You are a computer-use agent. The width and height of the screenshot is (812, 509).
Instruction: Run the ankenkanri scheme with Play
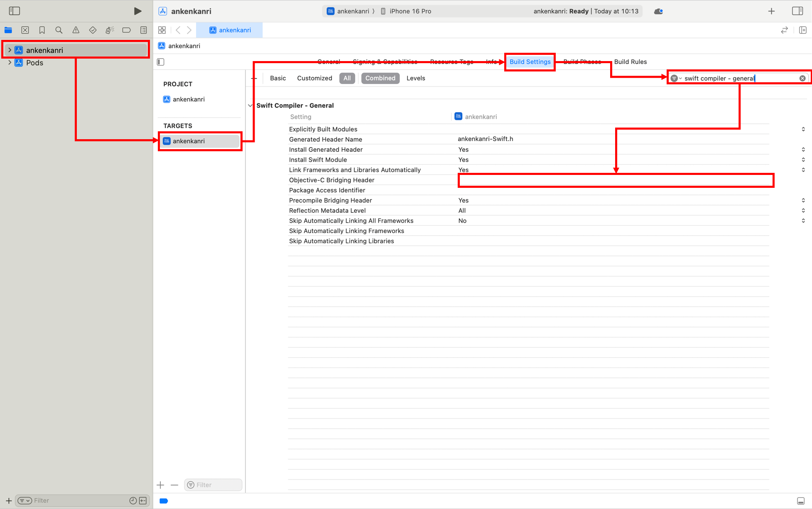137,11
